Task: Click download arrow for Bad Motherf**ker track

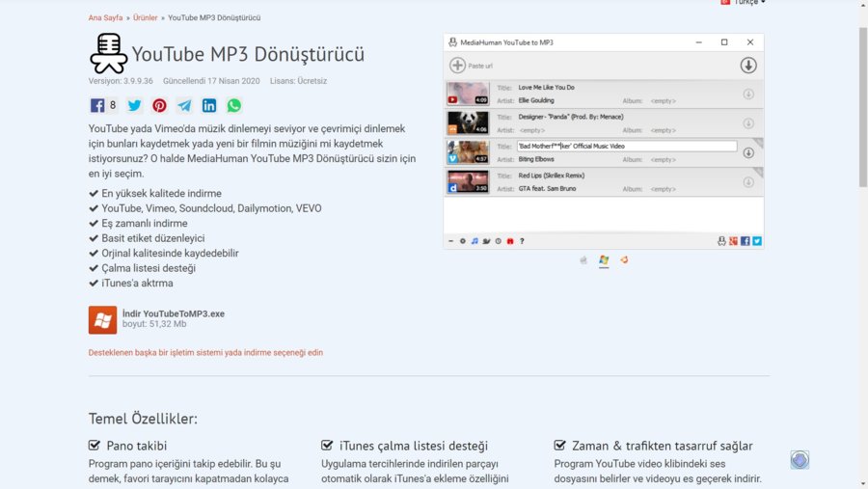Action: click(748, 152)
